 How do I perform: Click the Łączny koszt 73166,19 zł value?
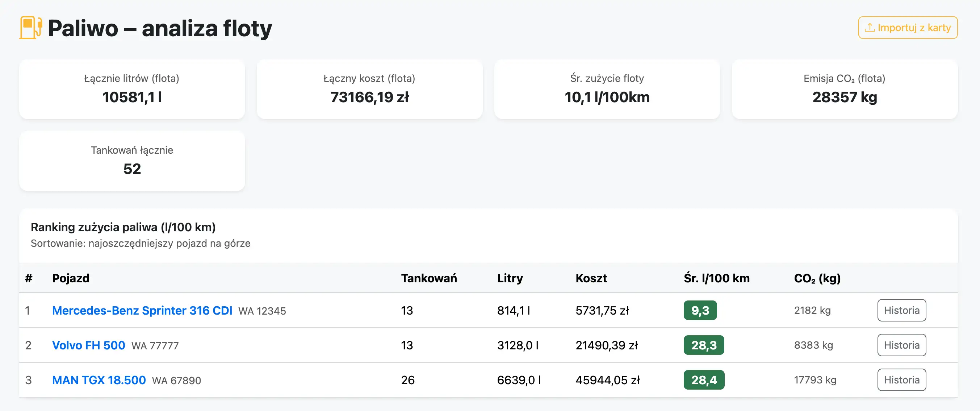[x=369, y=97]
